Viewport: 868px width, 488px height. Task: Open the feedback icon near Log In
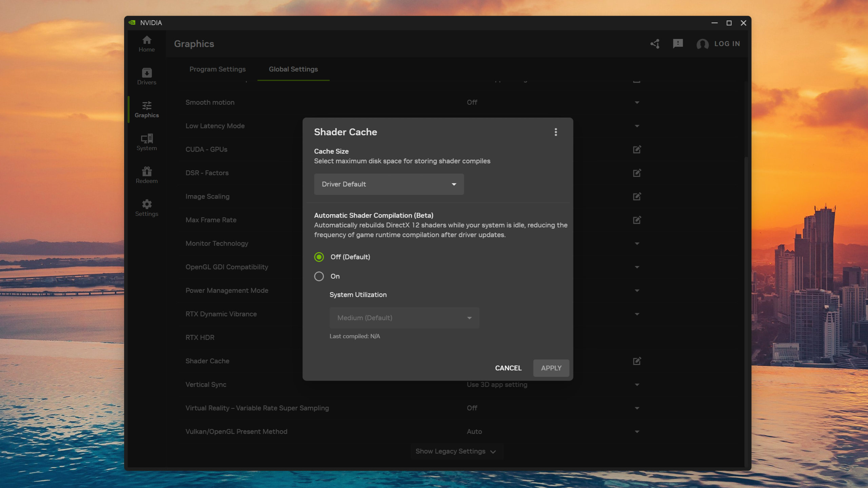tap(678, 44)
